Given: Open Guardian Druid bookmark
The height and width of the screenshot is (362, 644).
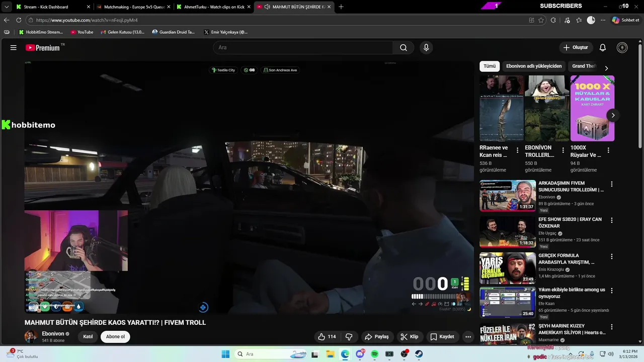Looking at the screenshot, I should (174, 32).
